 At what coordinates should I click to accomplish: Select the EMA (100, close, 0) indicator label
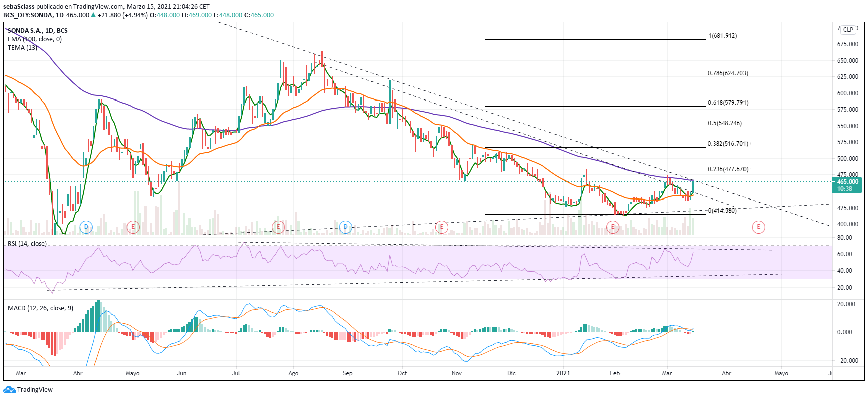pos(35,39)
